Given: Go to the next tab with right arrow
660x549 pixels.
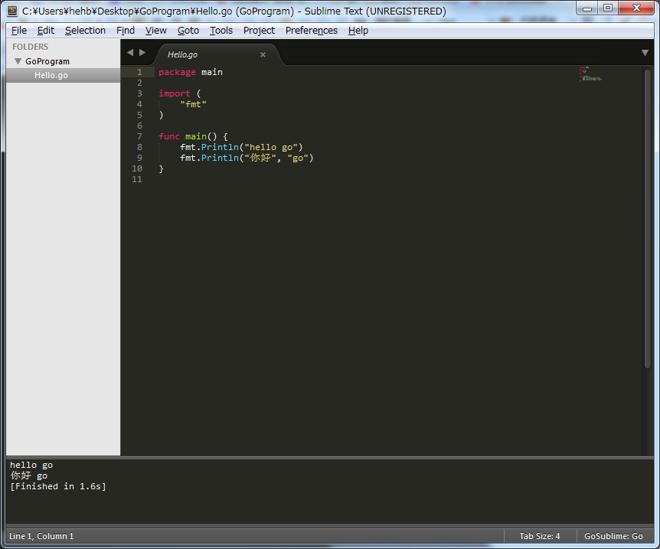Looking at the screenshot, I should point(142,52).
